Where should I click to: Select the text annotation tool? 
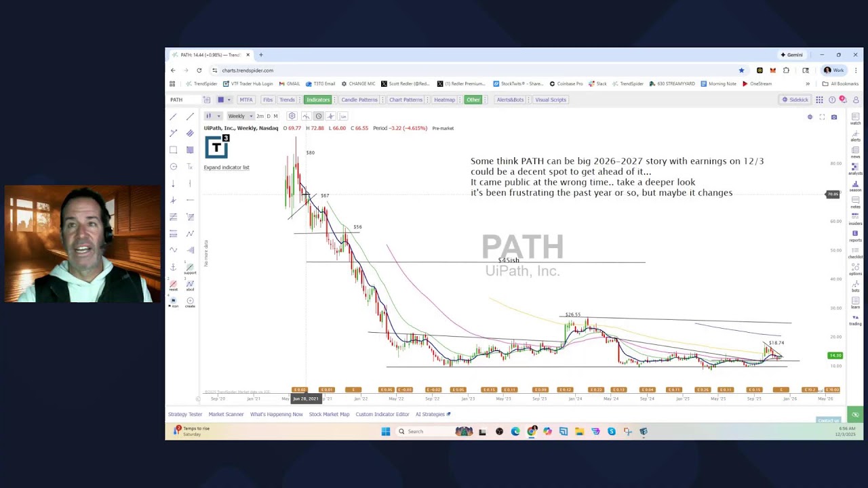(x=190, y=167)
